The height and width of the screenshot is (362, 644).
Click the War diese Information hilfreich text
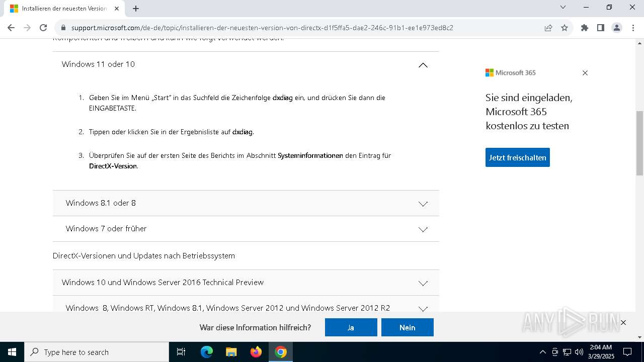(x=255, y=328)
